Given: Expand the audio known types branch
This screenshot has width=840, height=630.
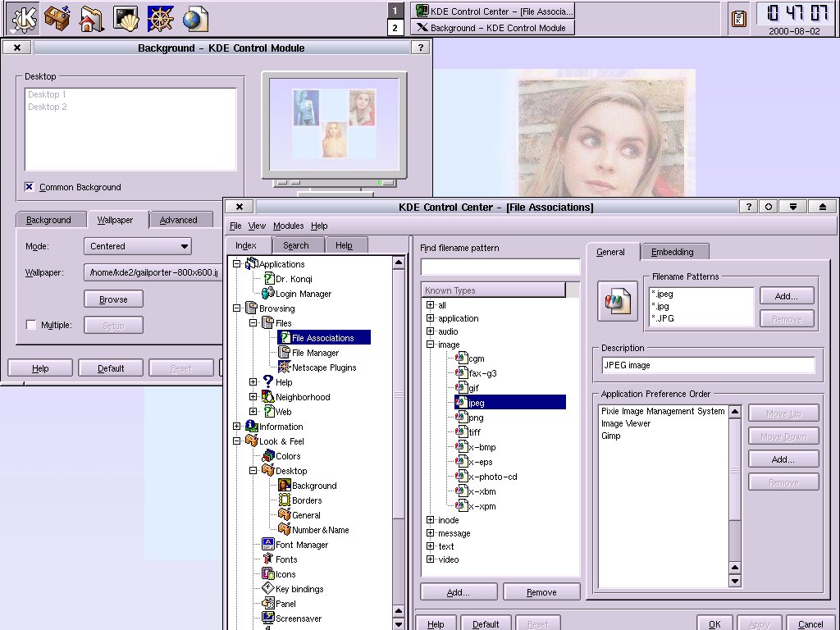Looking at the screenshot, I should click(430, 331).
